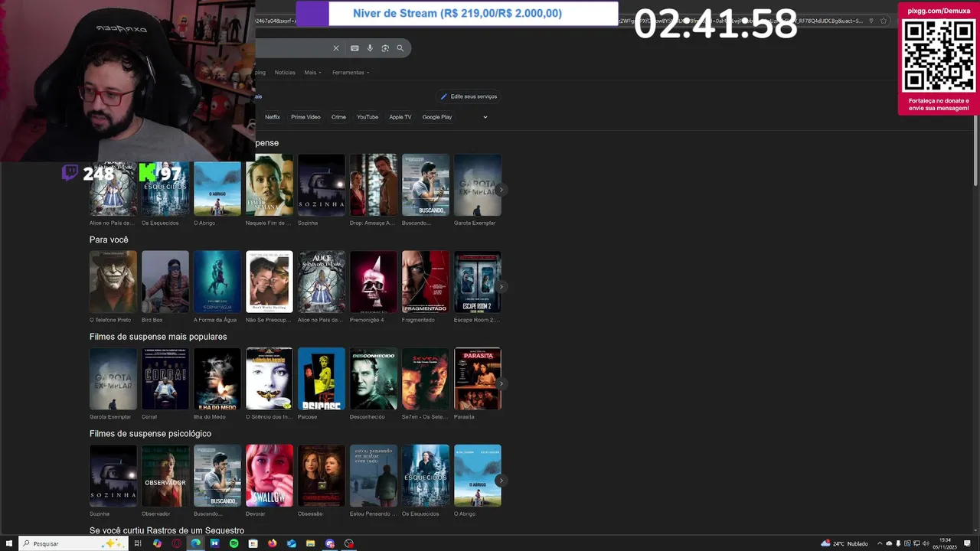Viewport: 980px width, 551px height.
Task: Filter by Crime chip
Action: click(338, 117)
